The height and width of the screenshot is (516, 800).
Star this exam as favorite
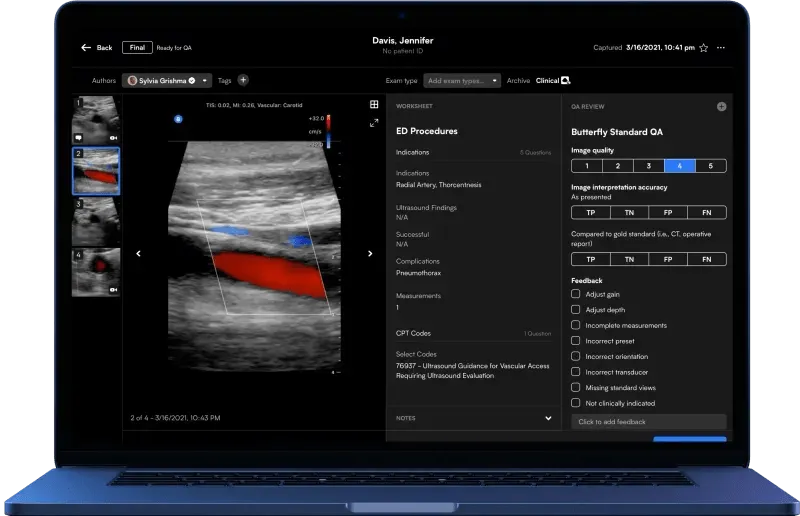tap(704, 48)
